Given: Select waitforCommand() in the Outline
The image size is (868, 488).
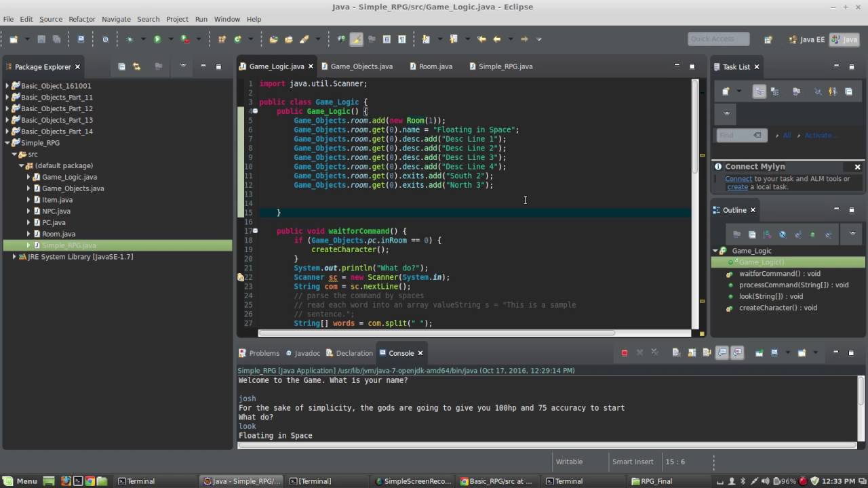Looking at the screenshot, I should coord(779,274).
